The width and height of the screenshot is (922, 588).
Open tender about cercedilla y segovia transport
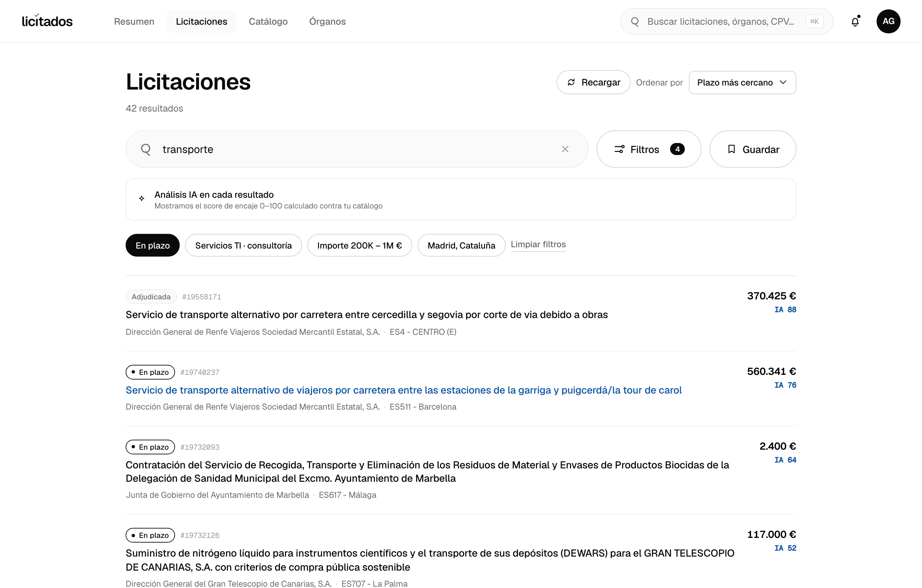click(367, 315)
